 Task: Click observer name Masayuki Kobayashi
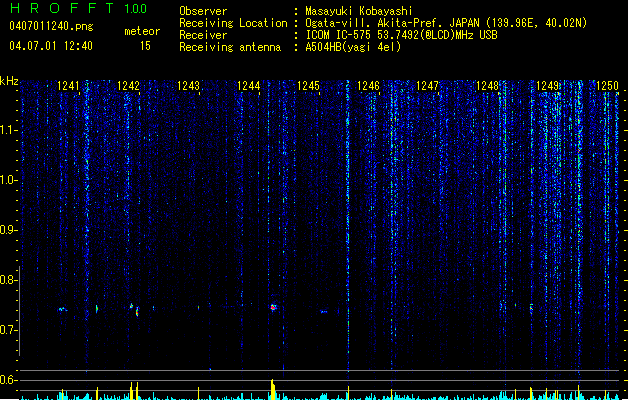pos(359,11)
